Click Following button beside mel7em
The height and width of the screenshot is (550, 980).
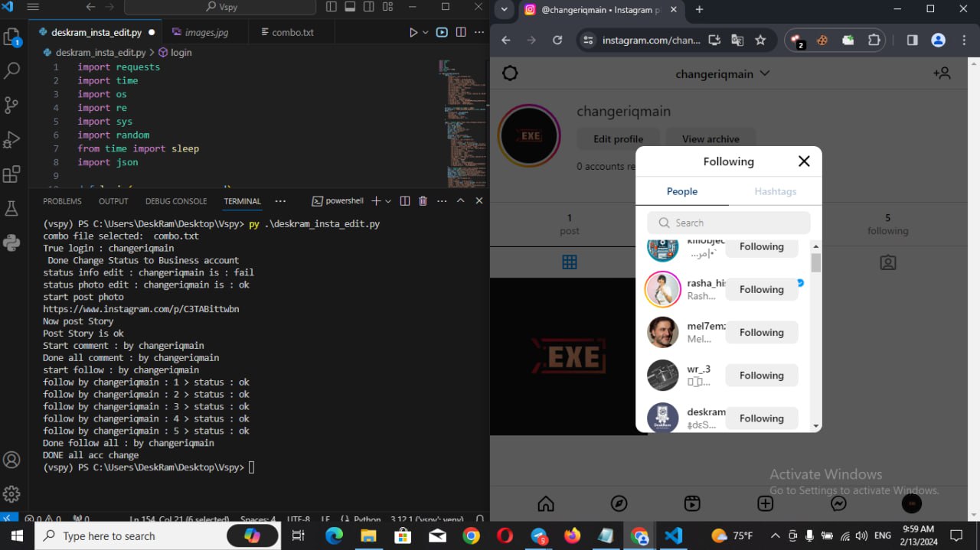[x=761, y=332]
